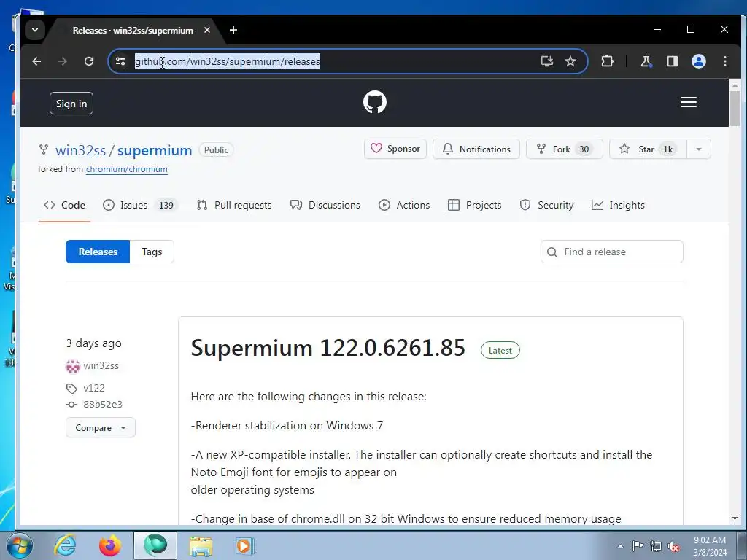This screenshot has height=560, width=747.
Task: Open the GitHub hamburger menu
Action: (x=689, y=102)
